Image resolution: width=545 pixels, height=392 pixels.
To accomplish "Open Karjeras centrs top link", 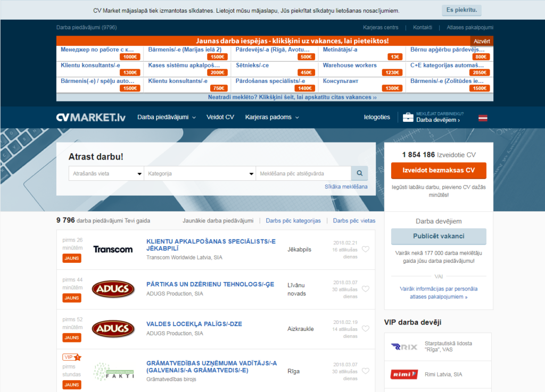I will [x=381, y=28].
